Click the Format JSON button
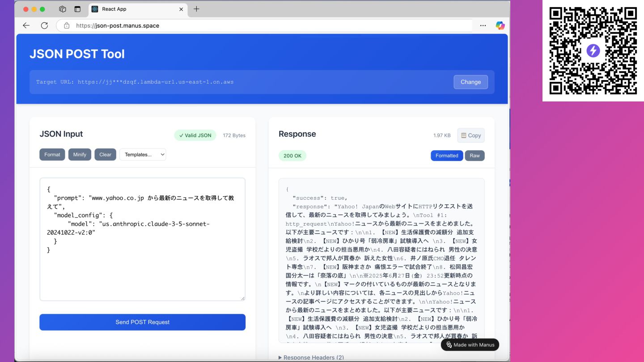 52,155
